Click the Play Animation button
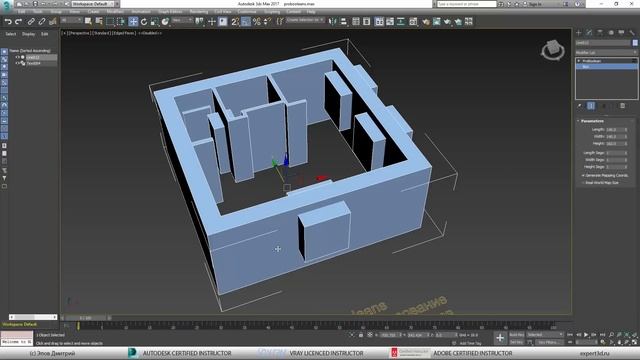 click(x=586, y=335)
